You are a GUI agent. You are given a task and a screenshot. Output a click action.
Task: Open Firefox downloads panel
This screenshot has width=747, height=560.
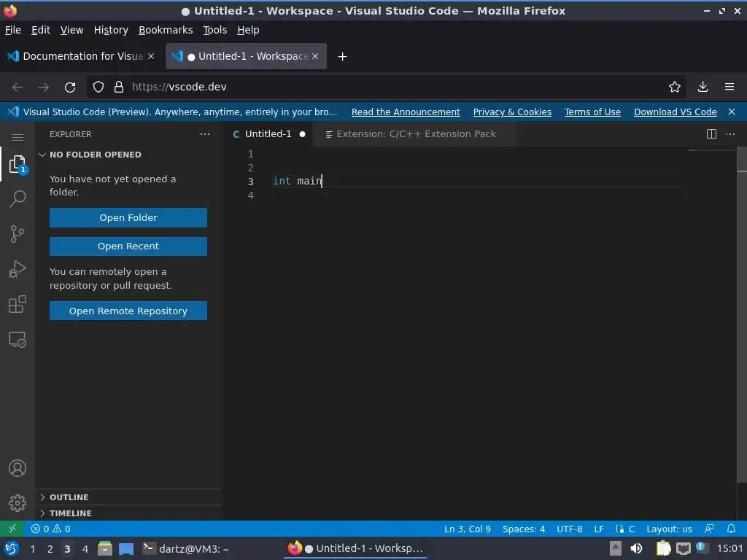(x=703, y=87)
